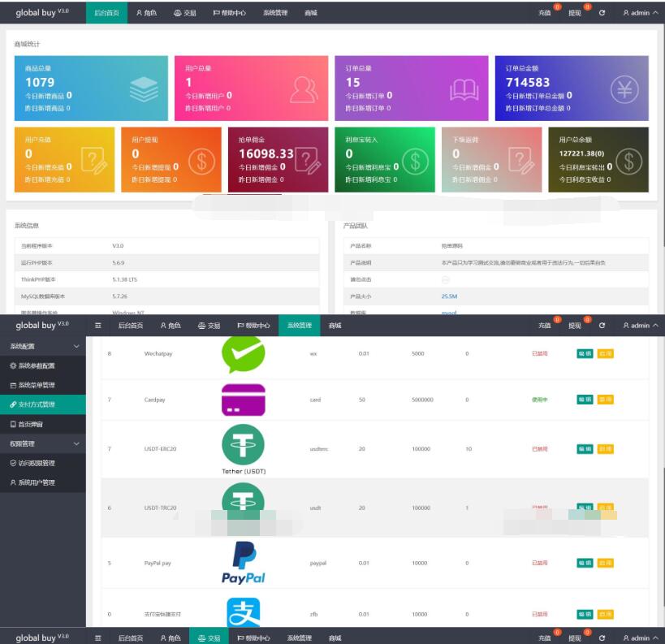This screenshot has height=644, width=665.
Task: Click 编辑 button for USDT-ERC20 row
Action: click(x=585, y=449)
